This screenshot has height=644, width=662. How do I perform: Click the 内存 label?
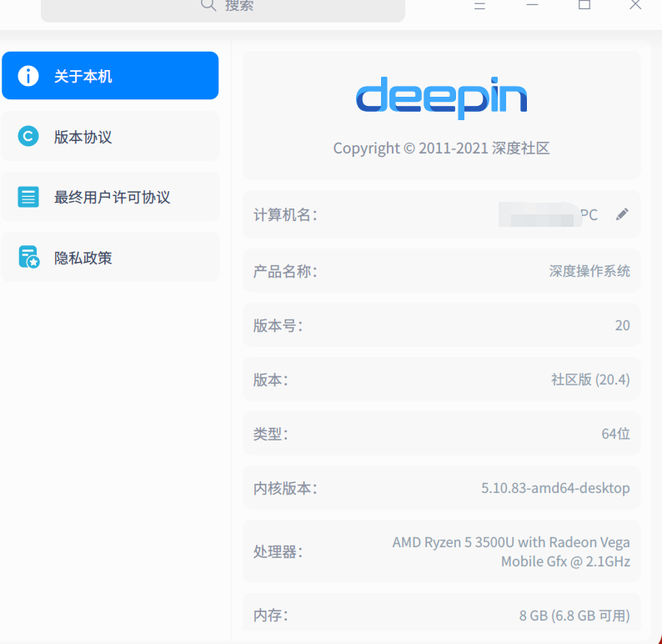(x=271, y=616)
